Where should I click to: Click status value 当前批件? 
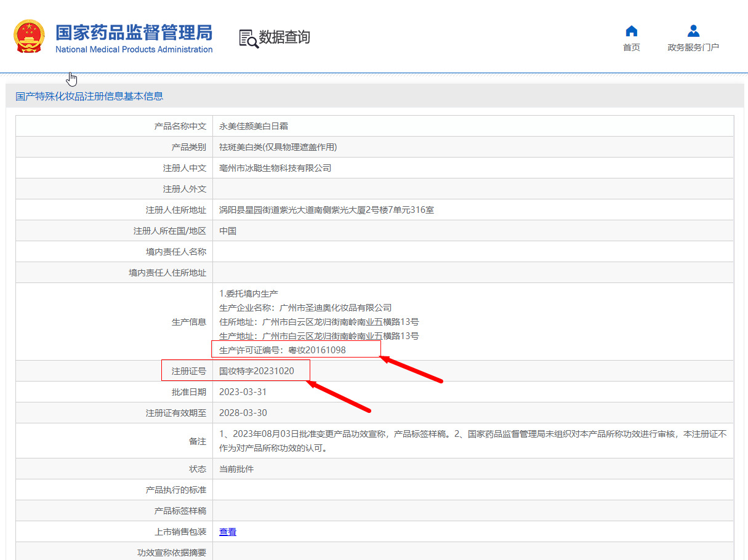click(x=236, y=469)
